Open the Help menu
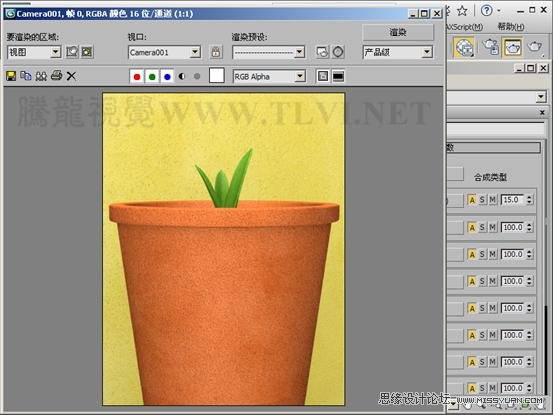This screenshot has width=553, height=415. [x=511, y=26]
